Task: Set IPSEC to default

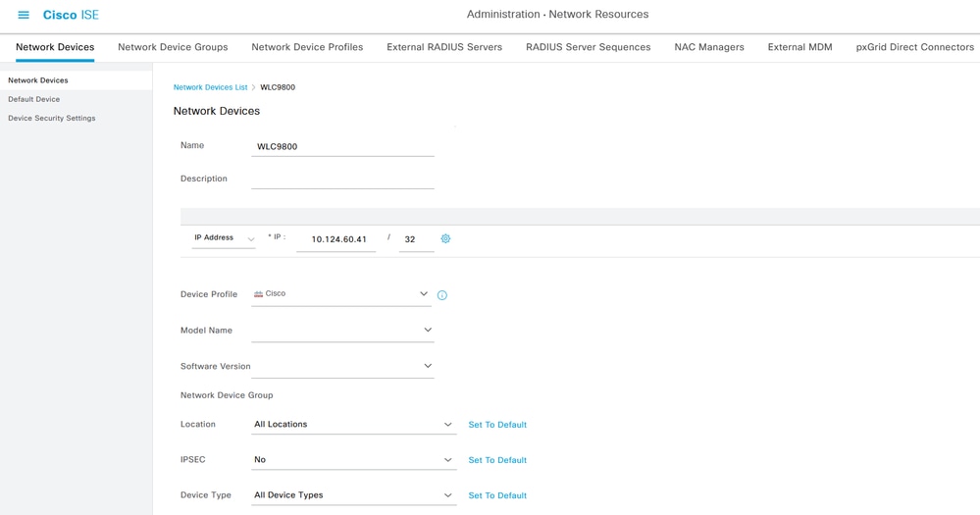Action: coord(497,460)
